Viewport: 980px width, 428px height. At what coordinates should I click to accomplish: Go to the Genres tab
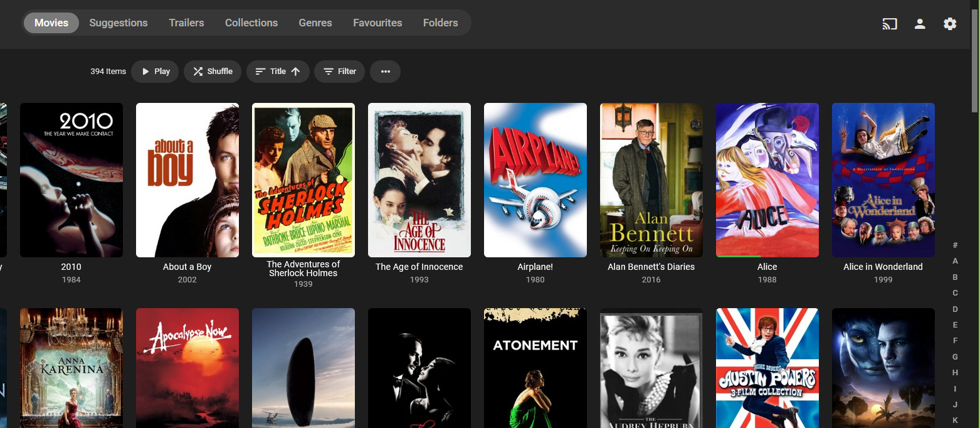(315, 23)
